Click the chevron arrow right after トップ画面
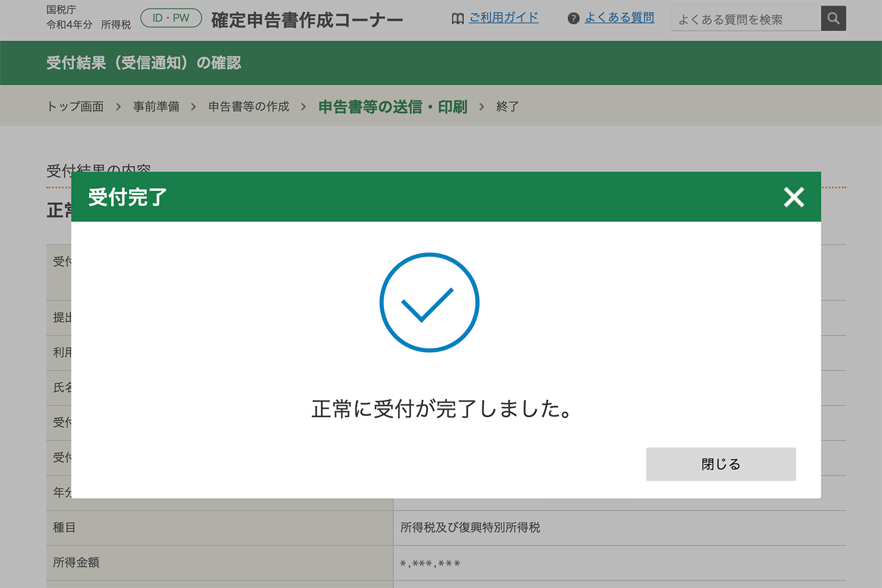The width and height of the screenshot is (882, 588). click(118, 106)
